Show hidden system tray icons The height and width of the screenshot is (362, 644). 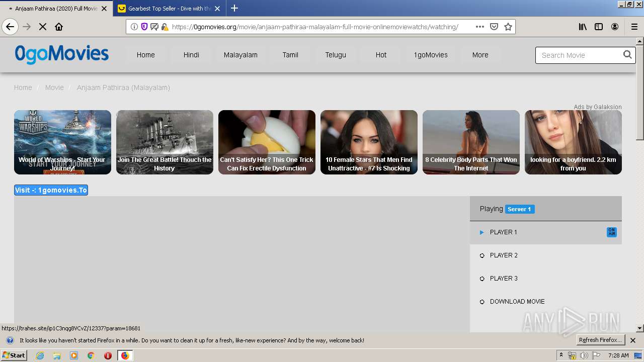(x=561, y=355)
